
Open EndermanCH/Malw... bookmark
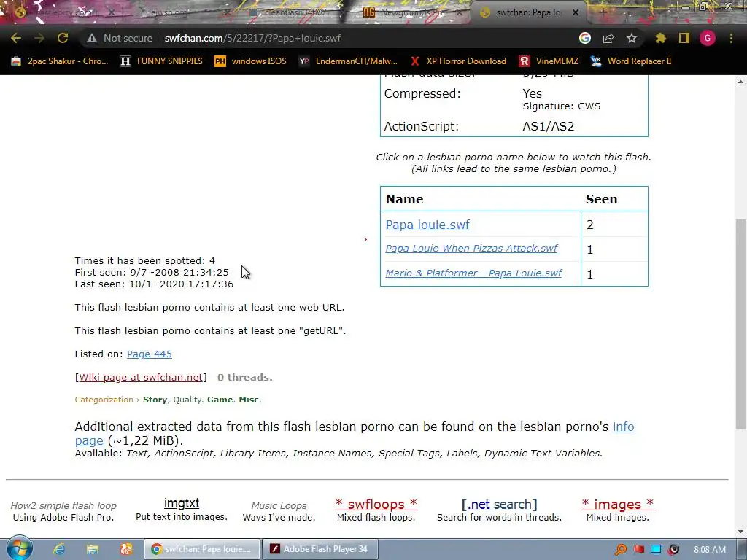348,61
